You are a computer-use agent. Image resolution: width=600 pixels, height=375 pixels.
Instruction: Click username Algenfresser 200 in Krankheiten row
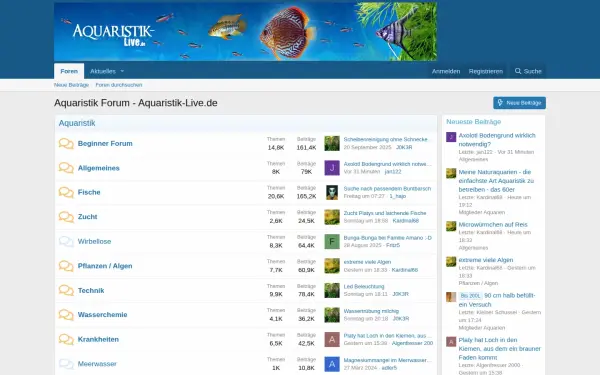(412, 343)
